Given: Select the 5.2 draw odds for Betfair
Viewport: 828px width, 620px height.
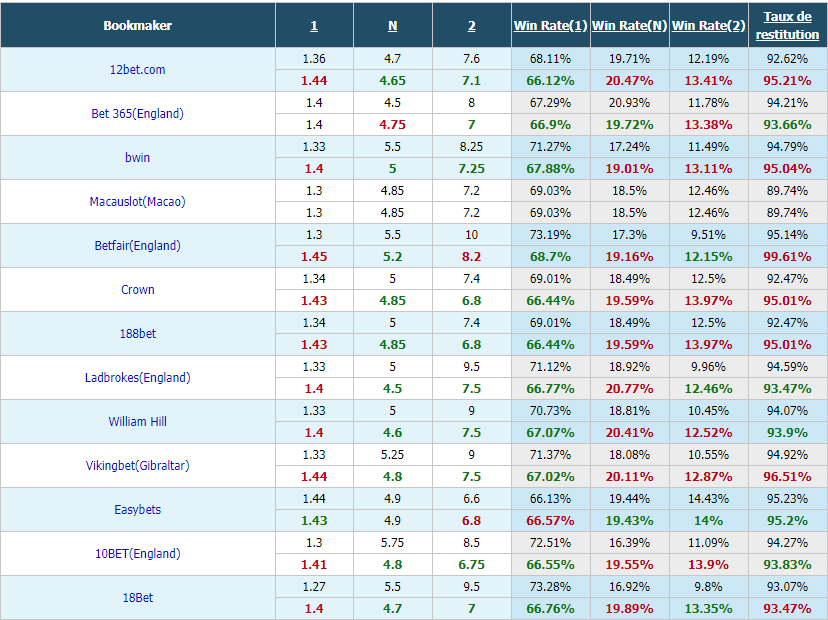Looking at the screenshot, I should coord(392,257).
